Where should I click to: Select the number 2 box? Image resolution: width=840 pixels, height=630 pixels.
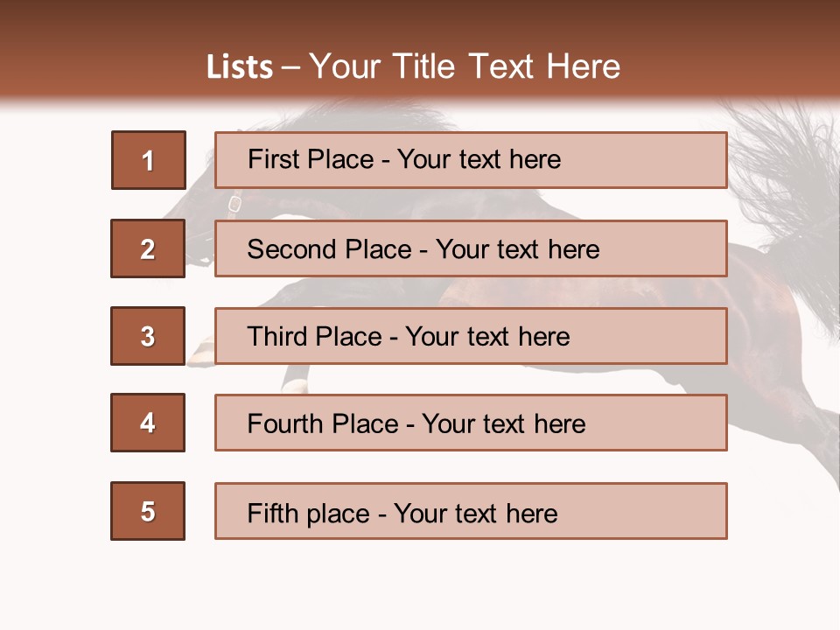tap(148, 248)
